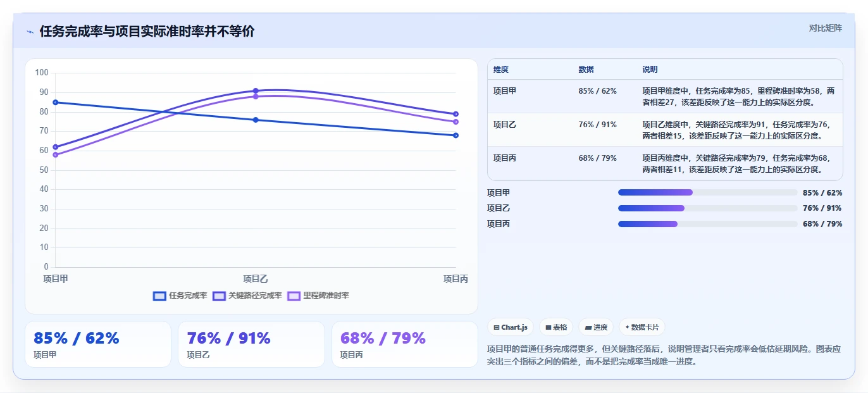This screenshot has width=868, height=393.
Task: Click the 项目丙 progress bar
Action: click(x=707, y=224)
